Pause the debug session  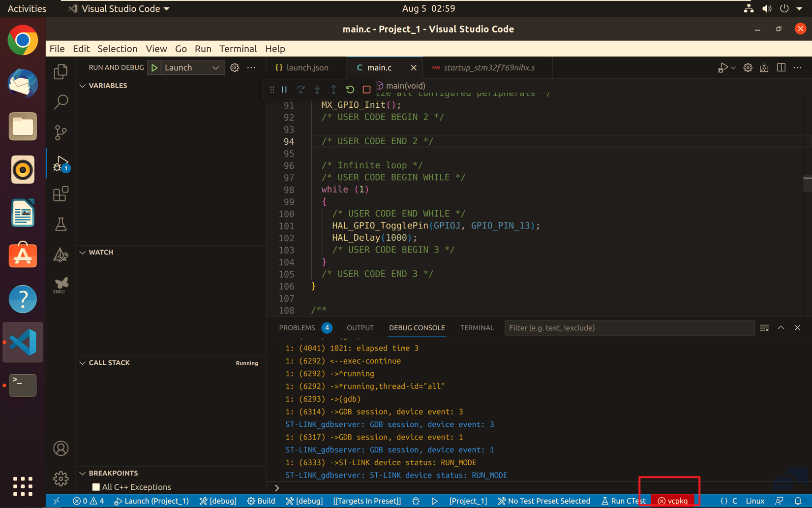[284, 90]
